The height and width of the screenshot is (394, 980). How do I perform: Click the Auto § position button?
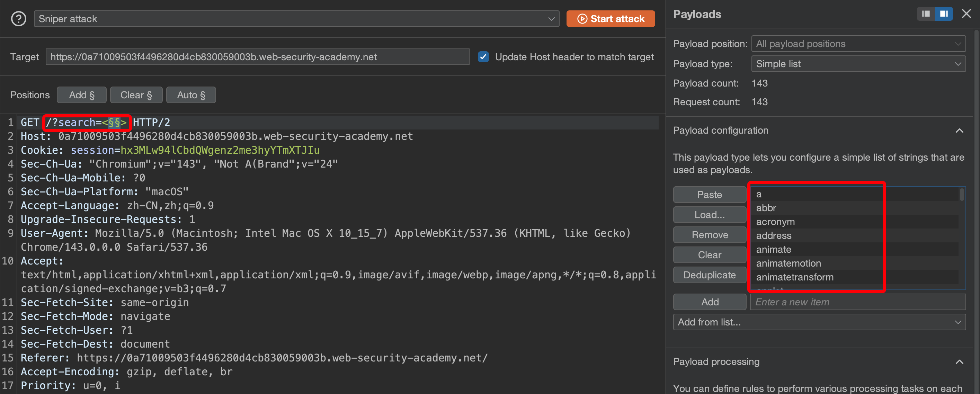191,95
